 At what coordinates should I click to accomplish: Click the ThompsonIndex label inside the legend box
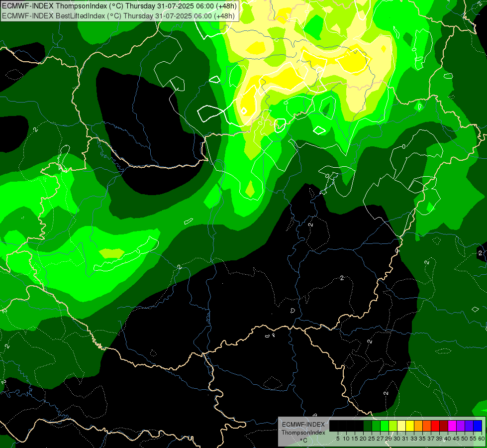coord(303,433)
